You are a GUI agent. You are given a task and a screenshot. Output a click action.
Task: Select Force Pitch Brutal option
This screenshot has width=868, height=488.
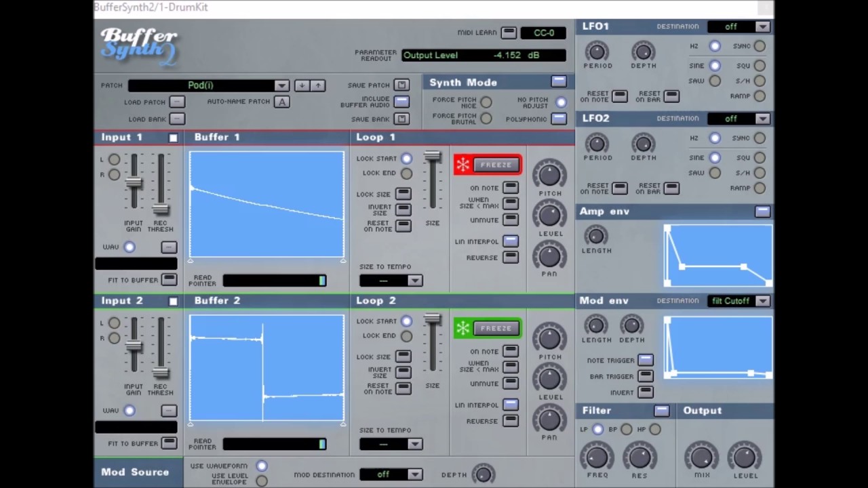pyautogui.click(x=486, y=118)
